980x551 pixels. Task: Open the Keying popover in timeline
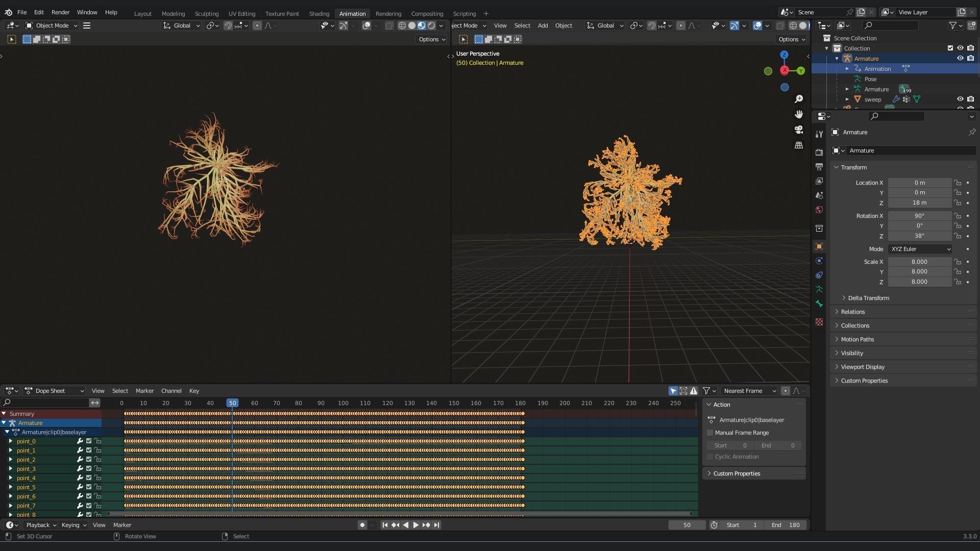[73, 525]
